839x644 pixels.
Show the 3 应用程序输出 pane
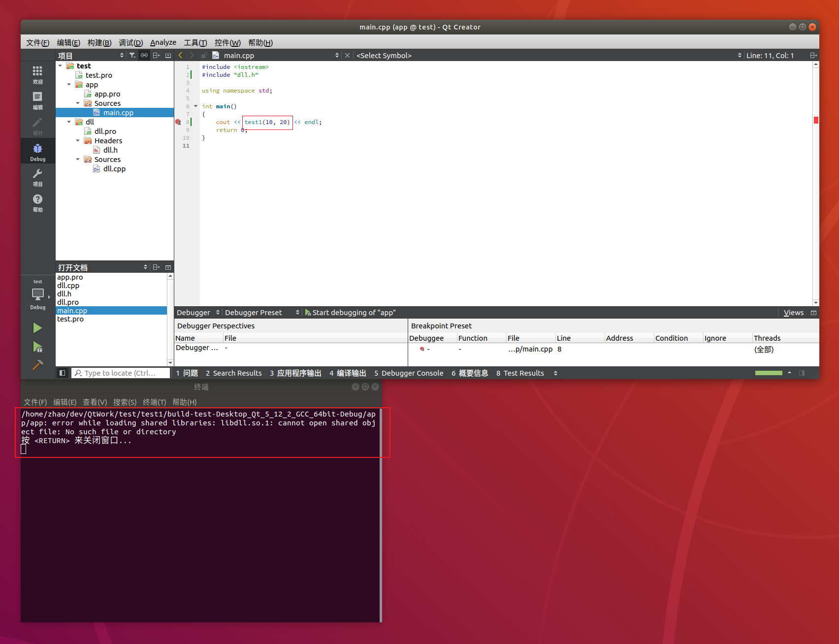click(x=295, y=373)
